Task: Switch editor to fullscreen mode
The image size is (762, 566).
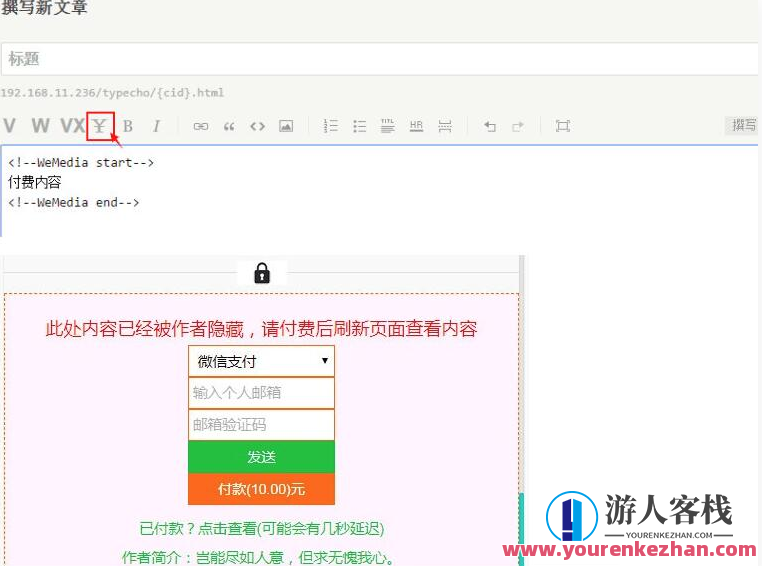Action: point(563,126)
